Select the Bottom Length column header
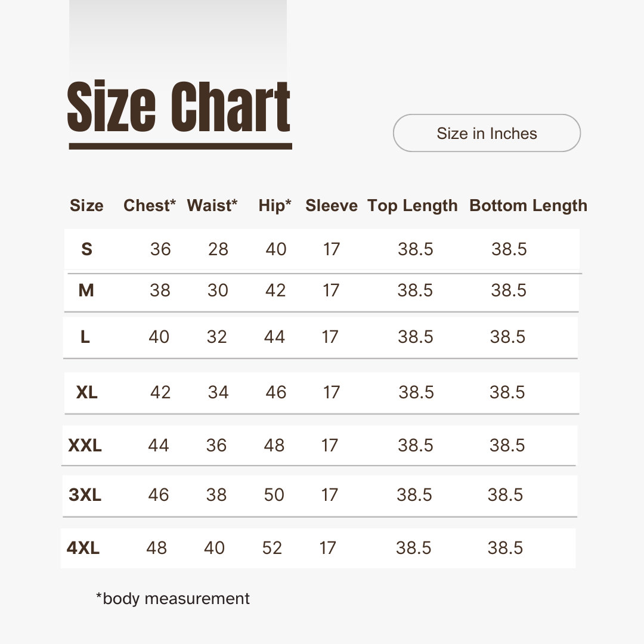Image resolution: width=644 pixels, height=644 pixels. tap(528, 206)
